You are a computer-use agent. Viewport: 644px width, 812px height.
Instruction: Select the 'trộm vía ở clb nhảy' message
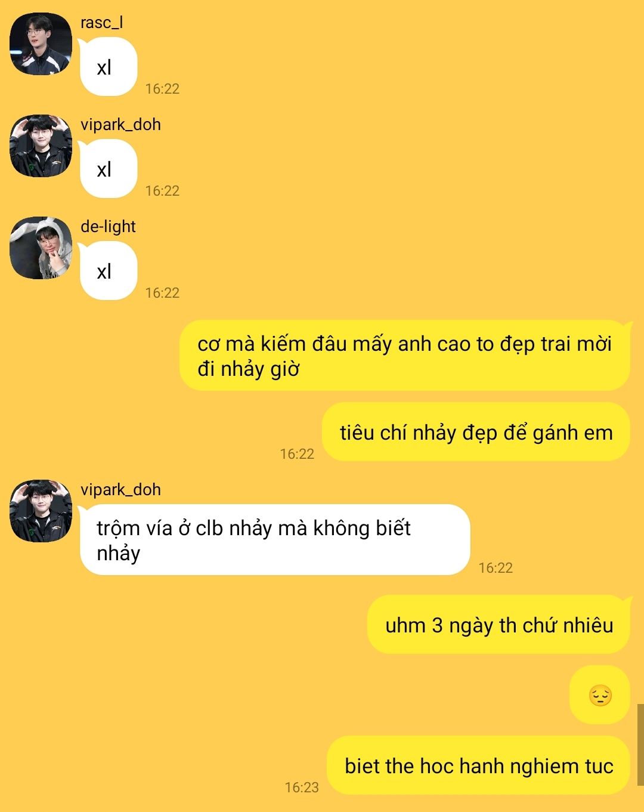point(275,540)
